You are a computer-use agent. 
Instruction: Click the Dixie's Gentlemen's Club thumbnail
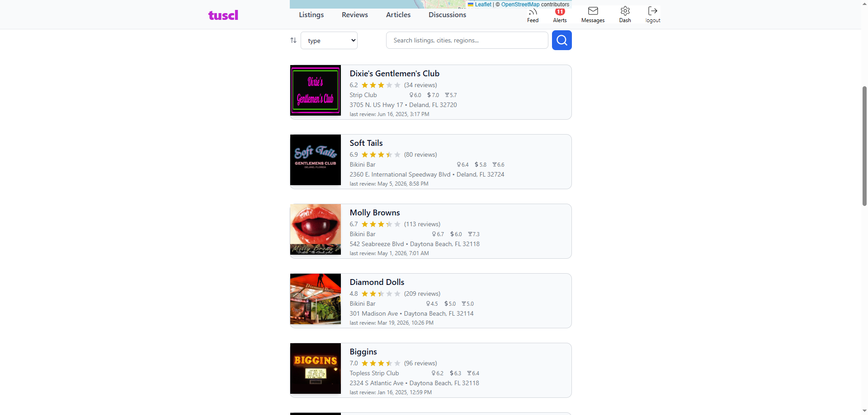pyautogui.click(x=316, y=90)
